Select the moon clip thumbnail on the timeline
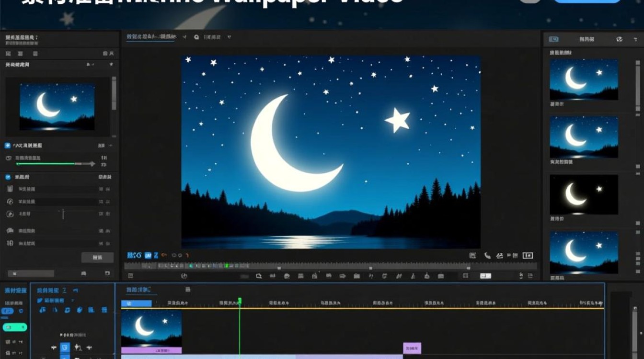644x359 pixels. (x=151, y=329)
